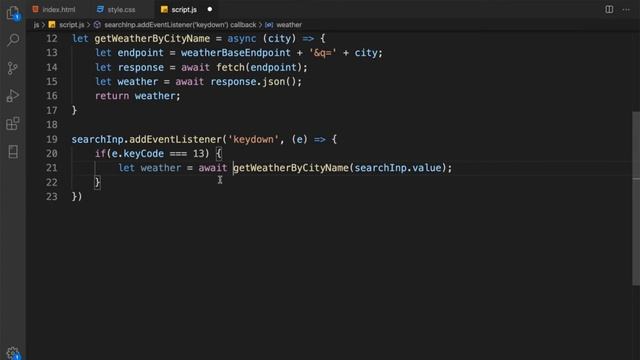This screenshot has height=360, width=640.
Task: Open the bookmark-style view below the Extensions icon
Action: (13, 152)
